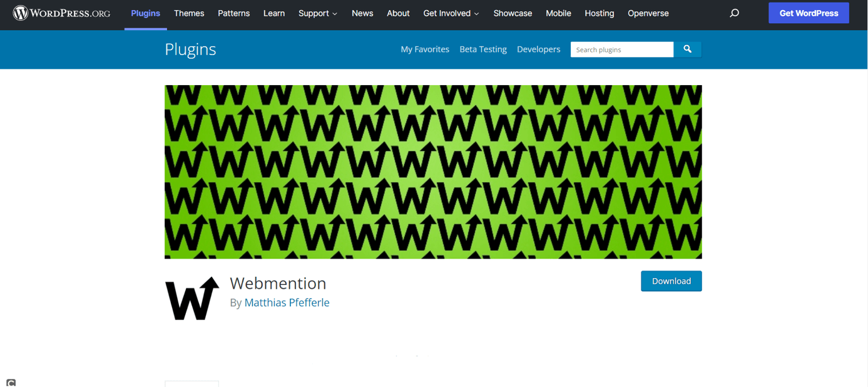Viewport: 868px width, 387px height.
Task: Expand the Support dropdown menu
Action: click(x=317, y=13)
